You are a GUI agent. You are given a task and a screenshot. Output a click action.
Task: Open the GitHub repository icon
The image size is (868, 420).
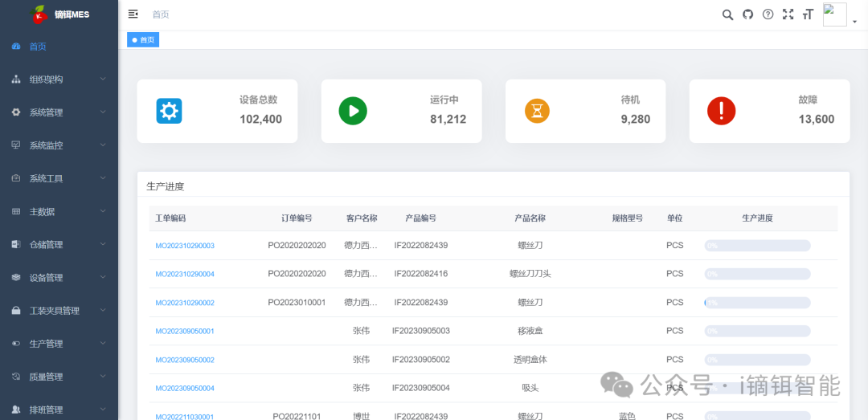pyautogui.click(x=747, y=14)
